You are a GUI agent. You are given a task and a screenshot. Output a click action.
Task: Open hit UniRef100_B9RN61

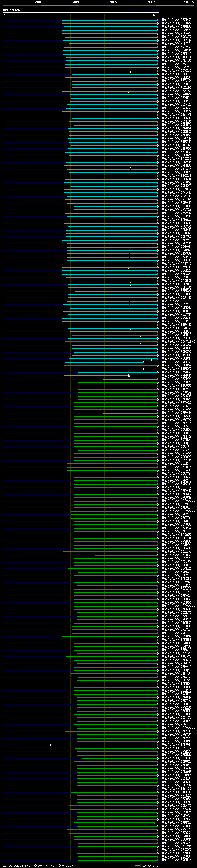(x=177, y=26)
